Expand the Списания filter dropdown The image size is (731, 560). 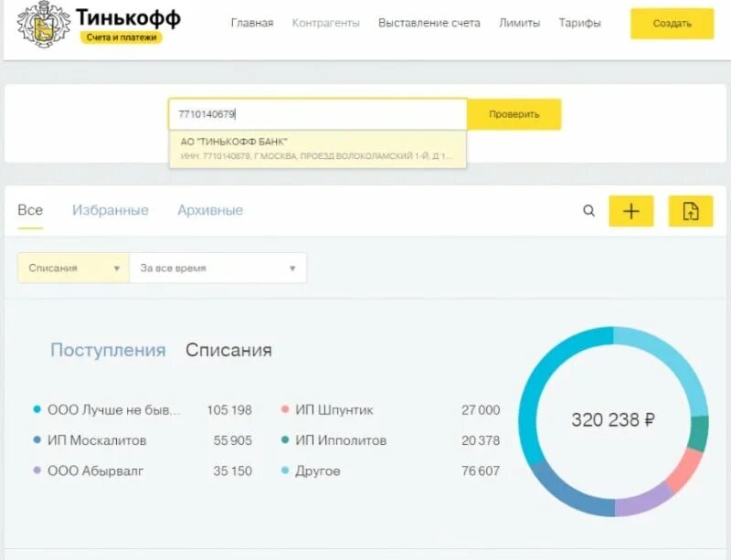tap(73, 268)
